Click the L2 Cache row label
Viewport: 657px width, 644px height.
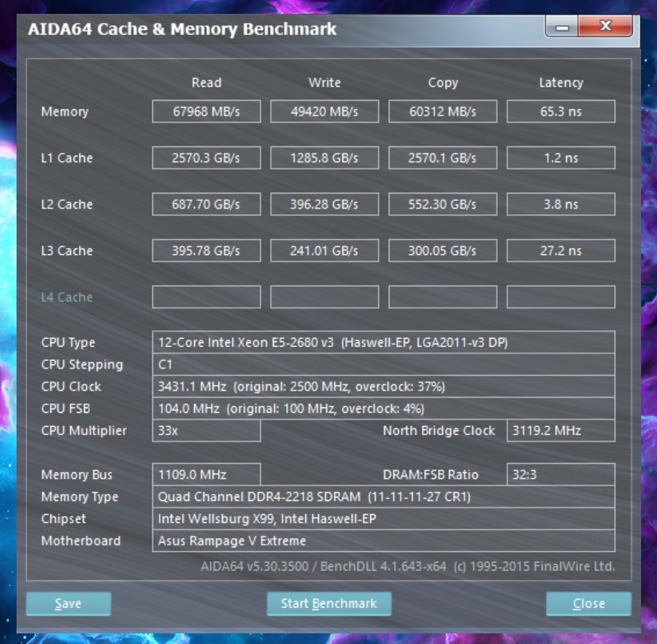[x=67, y=204]
